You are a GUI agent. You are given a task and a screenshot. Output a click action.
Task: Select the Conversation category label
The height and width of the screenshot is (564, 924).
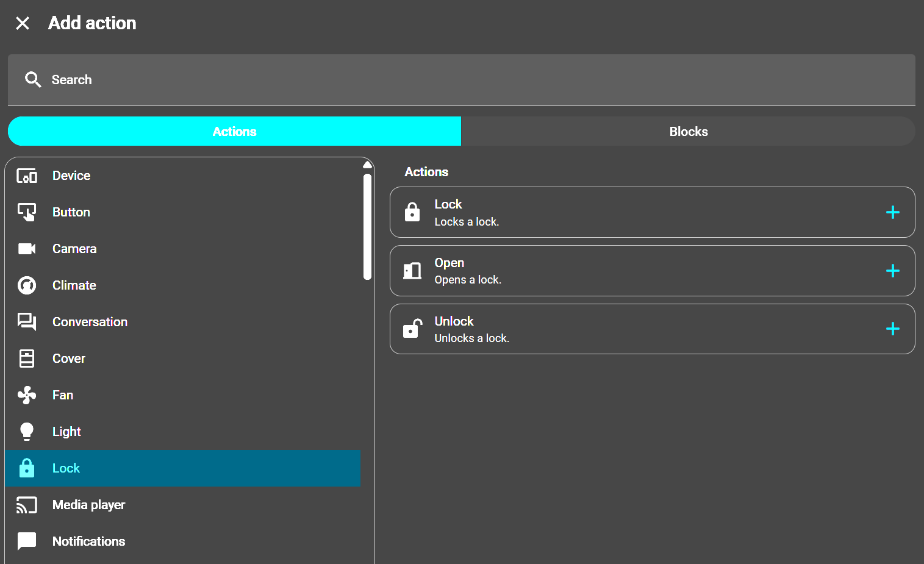coord(90,322)
